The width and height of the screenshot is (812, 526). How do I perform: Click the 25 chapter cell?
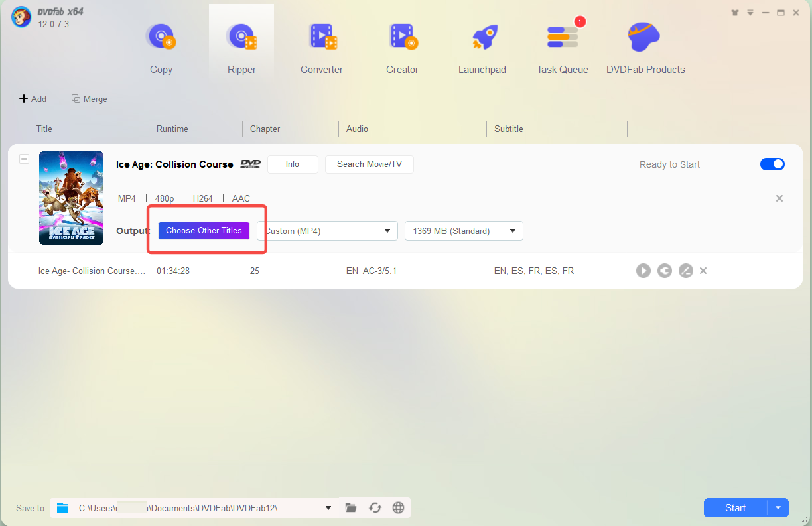(255, 271)
